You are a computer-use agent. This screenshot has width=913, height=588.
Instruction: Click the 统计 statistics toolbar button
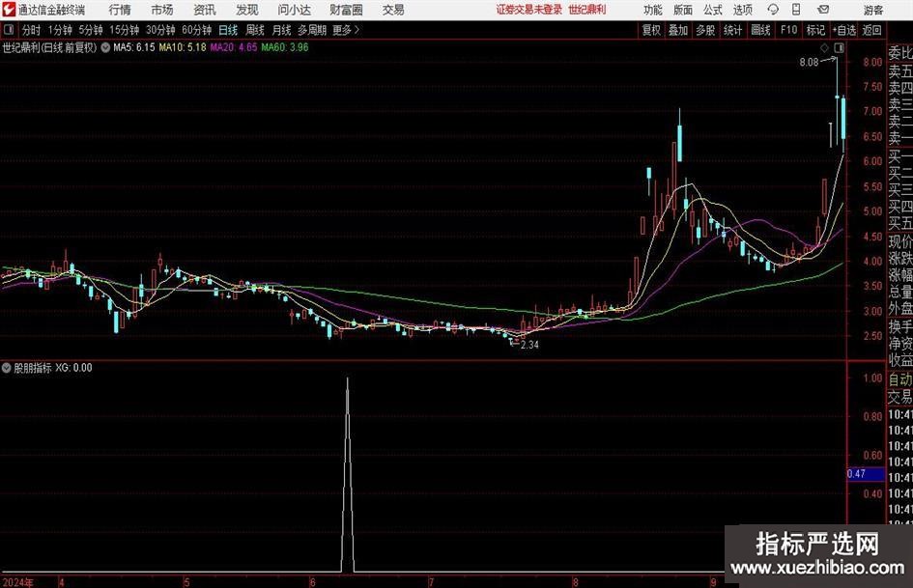(x=732, y=30)
